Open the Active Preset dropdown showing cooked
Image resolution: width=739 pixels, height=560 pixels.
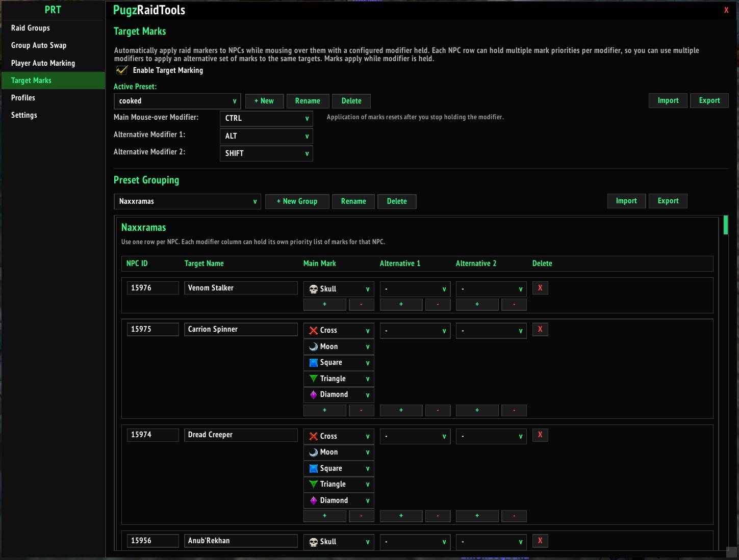tap(177, 101)
